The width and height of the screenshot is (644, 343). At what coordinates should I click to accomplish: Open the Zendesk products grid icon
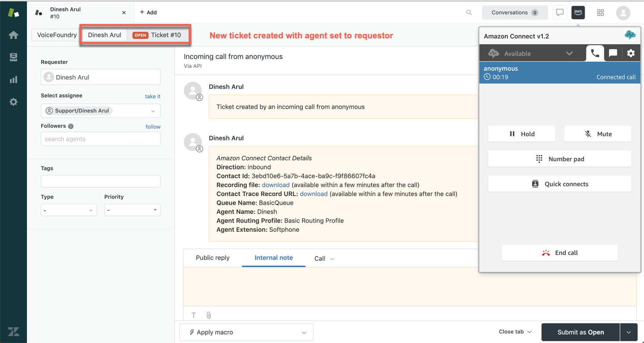(x=600, y=13)
